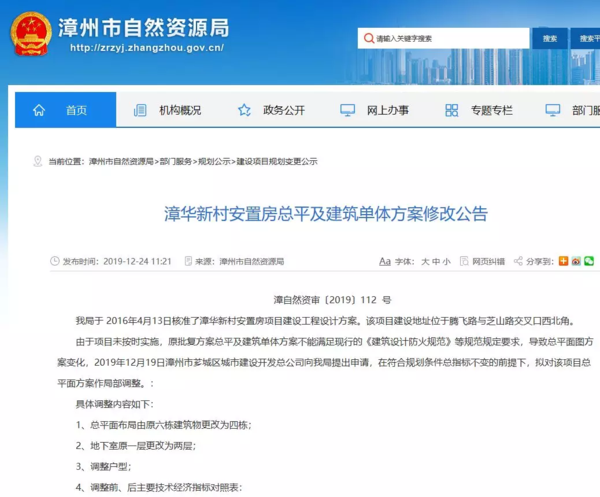Set font size to 大 (large)
The image size is (600, 497).
(x=425, y=261)
